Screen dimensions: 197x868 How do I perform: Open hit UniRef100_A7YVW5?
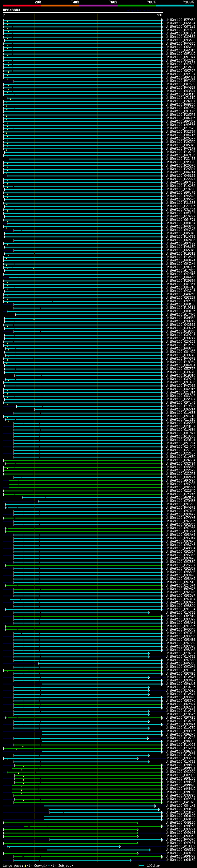[x=180, y=494]
